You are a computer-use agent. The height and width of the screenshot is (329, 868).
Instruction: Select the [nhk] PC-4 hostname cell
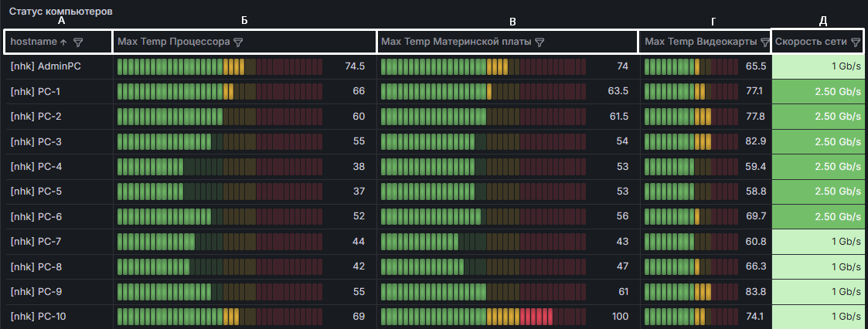point(57,167)
